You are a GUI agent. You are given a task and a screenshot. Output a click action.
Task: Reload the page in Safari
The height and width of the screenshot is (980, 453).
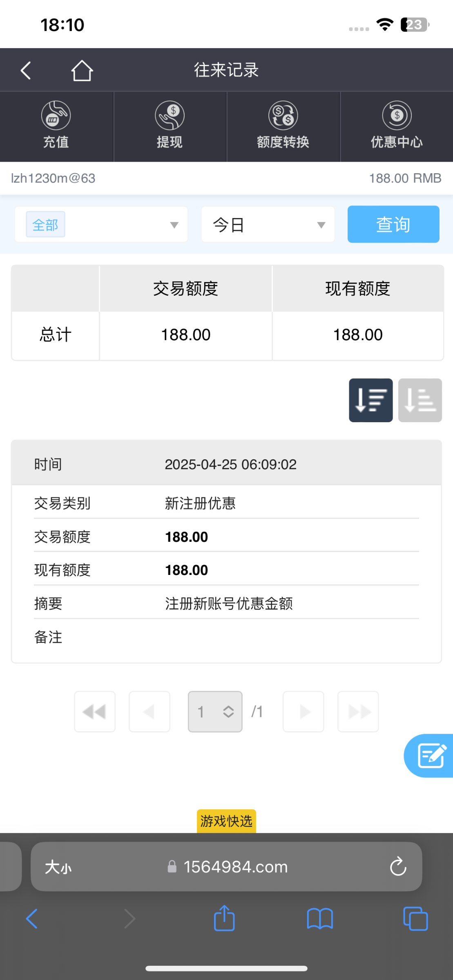point(398,866)
